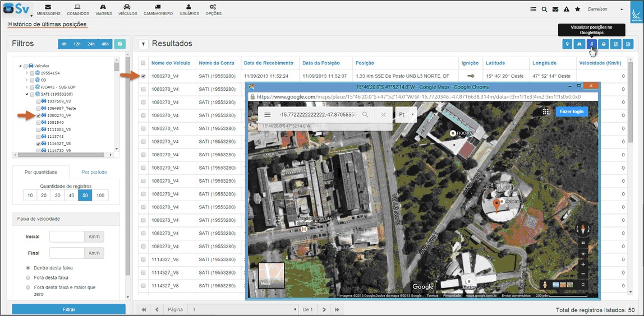The image size is (644, 316).
Task: Uncheck the 1114327_V8 vehicle checkbox
Action: coord(38,143)
